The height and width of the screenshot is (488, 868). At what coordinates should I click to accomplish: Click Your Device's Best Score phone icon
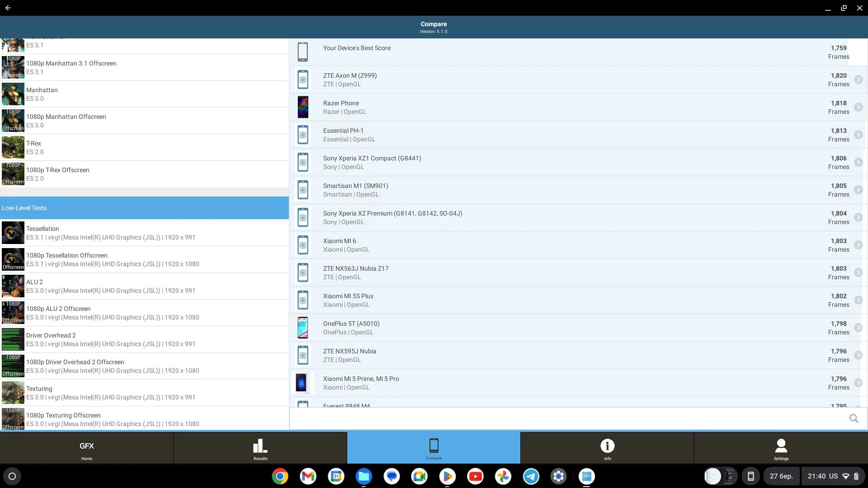(x=303, y=52)
